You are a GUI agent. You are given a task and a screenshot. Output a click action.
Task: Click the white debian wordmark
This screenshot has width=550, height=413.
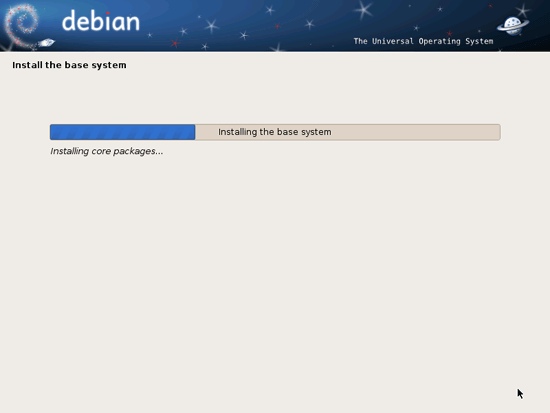(101, 21)
